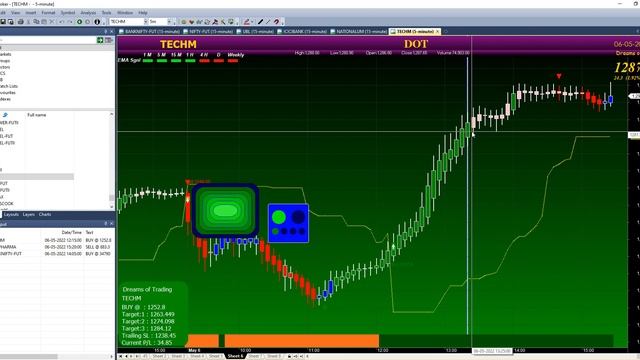Click the symbol list vertical scrollbar
The width and height of the screenshot is (640, 360).
[111, 159]
